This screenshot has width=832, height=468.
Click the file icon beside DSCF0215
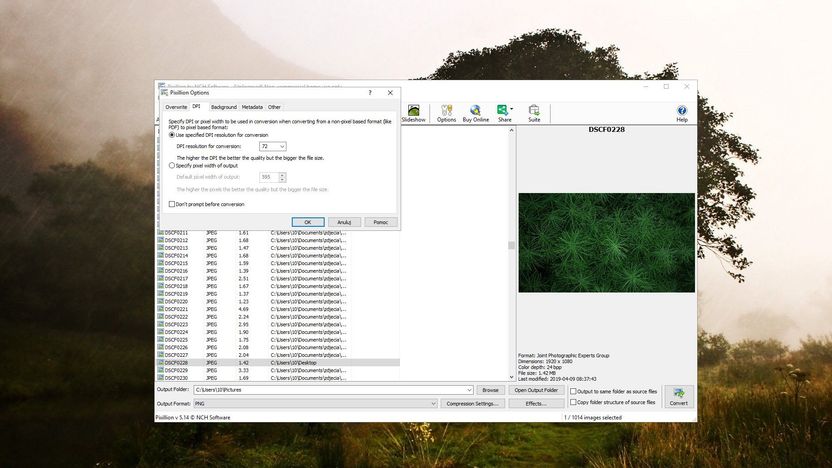160,263
